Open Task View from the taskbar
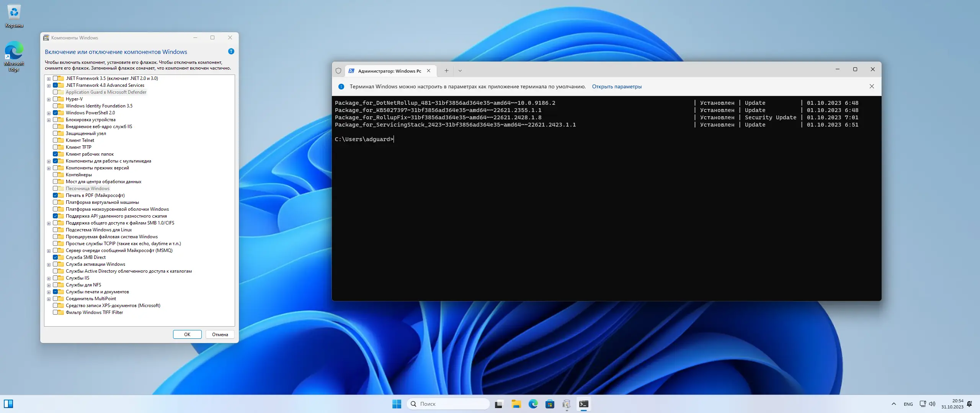980x413 pixels. [x=498, y=404]
